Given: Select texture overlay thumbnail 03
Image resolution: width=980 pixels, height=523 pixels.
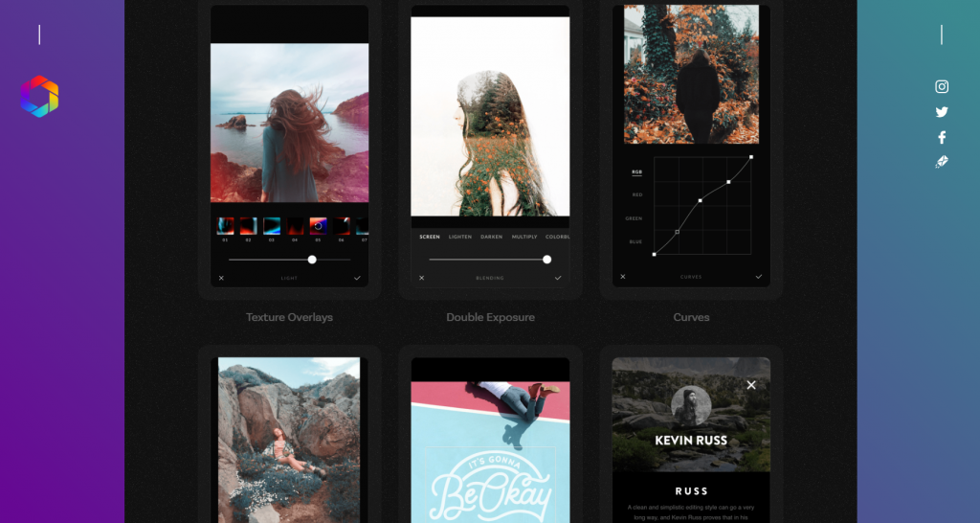Looking at the screenshot, I should pos(271,226).
